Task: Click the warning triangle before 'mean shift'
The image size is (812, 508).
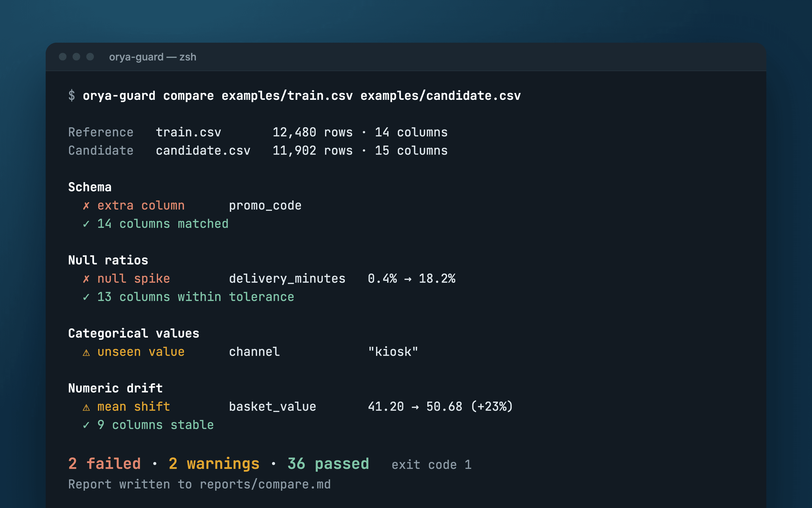Action: tap(86, 407)
